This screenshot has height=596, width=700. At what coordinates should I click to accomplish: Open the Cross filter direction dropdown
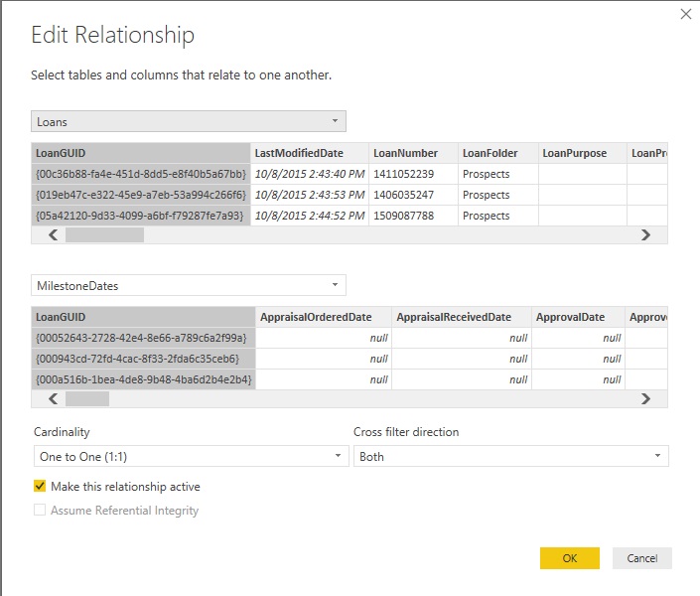(x=511, y=456)
